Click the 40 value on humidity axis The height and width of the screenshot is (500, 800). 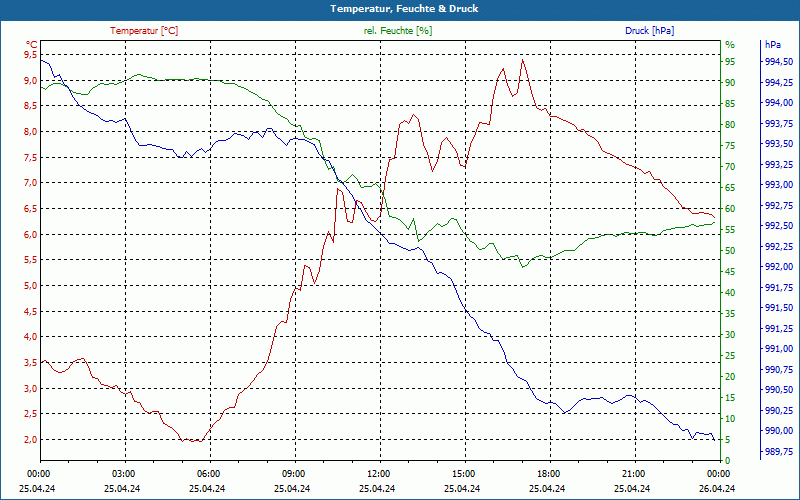point(730,293)
